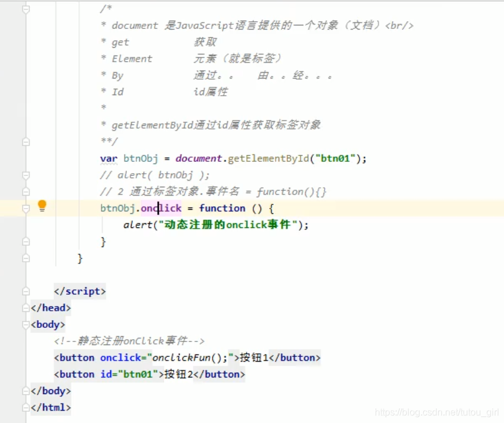Click 'onclickFun();' attribute value
Viewport: 504px width, 423px height.
190,357
